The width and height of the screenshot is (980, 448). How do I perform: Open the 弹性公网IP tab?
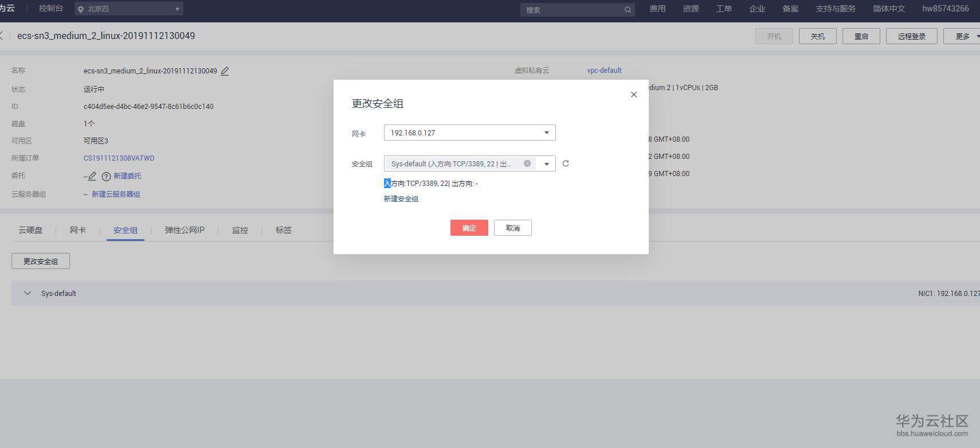pyautogui.click(x=185, y=230)
